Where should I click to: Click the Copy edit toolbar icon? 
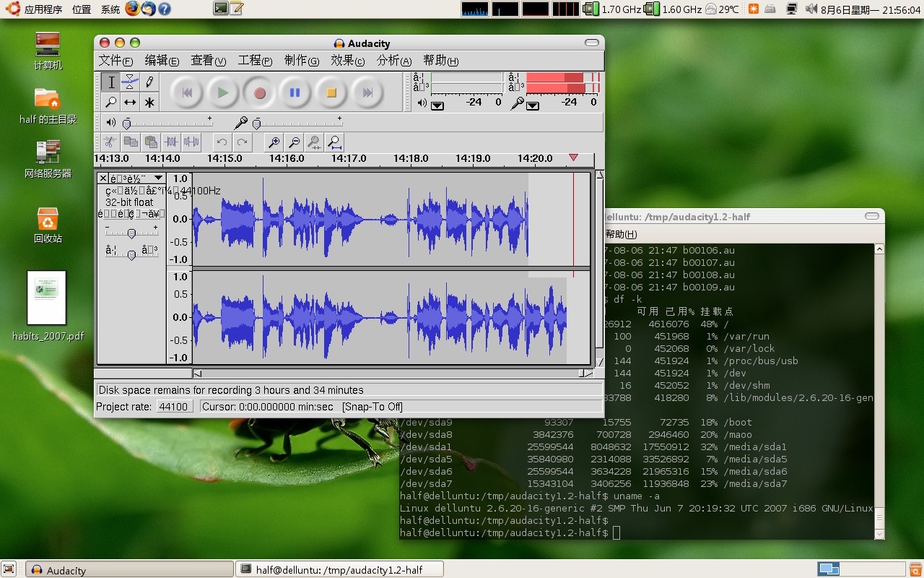pos(131,142)
